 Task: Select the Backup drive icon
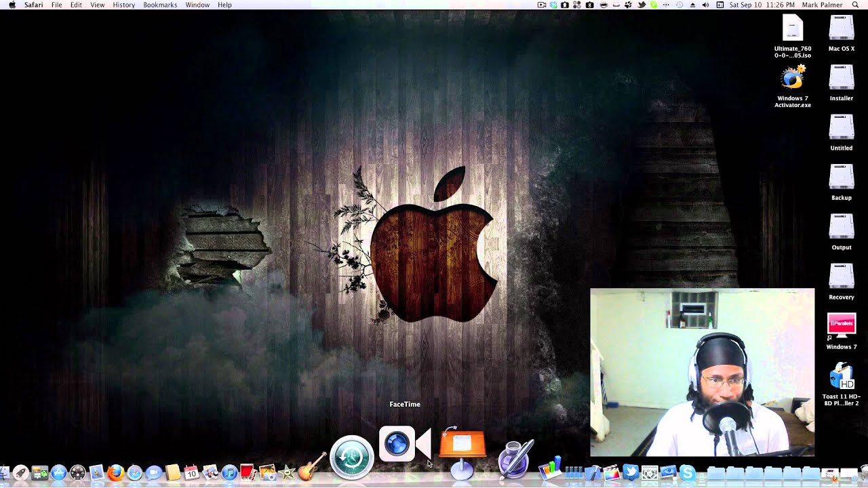pos(842,182)
